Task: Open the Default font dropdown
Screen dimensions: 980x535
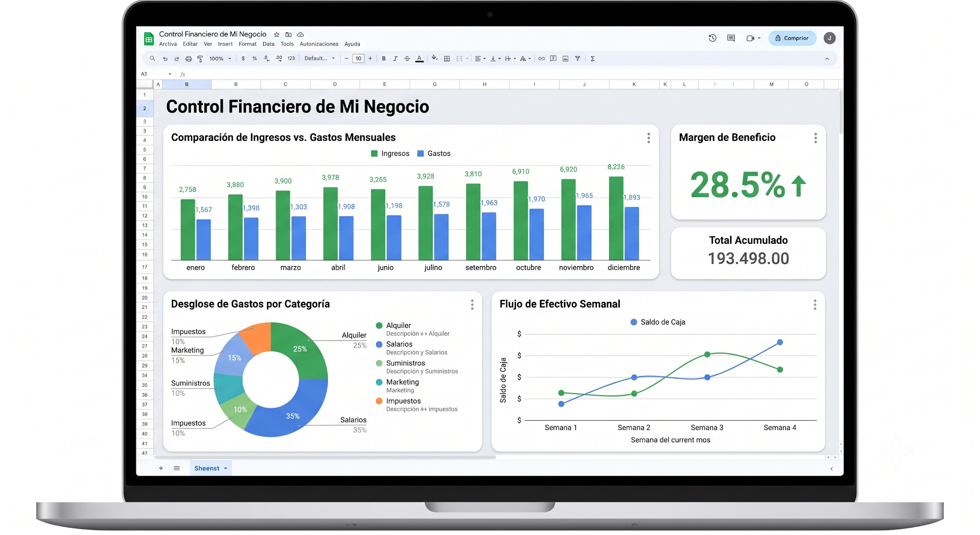Action: tap(319, 58)
